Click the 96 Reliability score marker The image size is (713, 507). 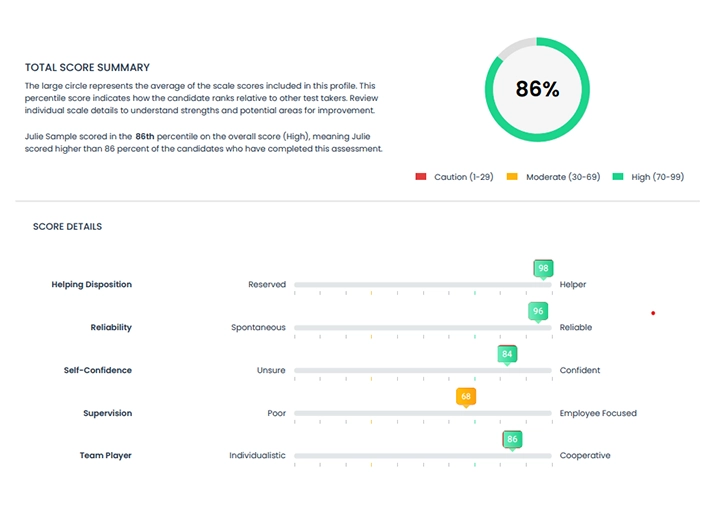[538, 311]
